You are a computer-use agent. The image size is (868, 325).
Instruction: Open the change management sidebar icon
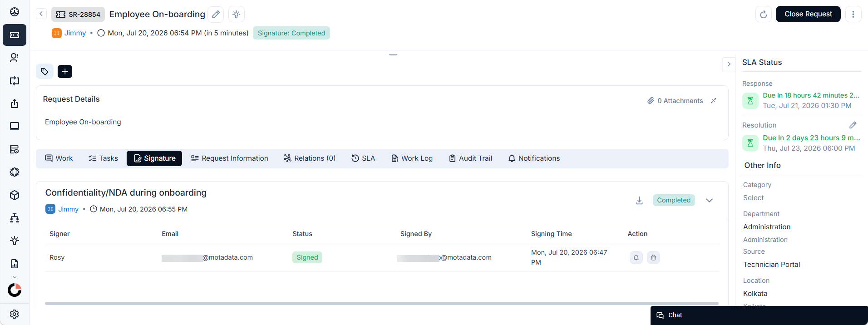(15, 81)
